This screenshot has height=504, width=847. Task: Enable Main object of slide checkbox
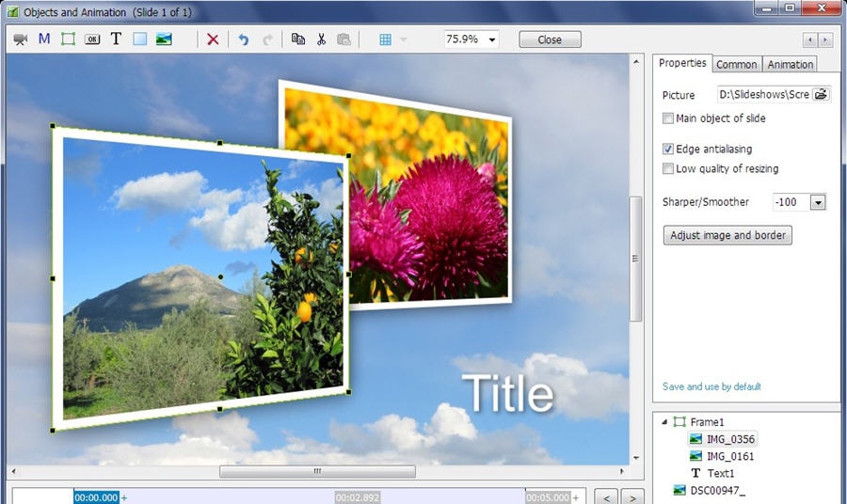(668, 118)
